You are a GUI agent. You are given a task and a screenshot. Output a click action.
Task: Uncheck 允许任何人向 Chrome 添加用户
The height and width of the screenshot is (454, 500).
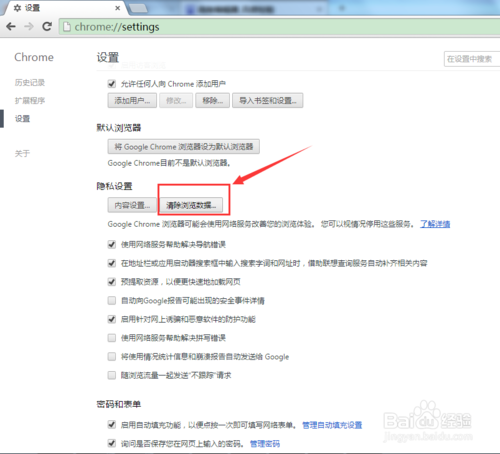pyautogui.click(x=112, y=84)
